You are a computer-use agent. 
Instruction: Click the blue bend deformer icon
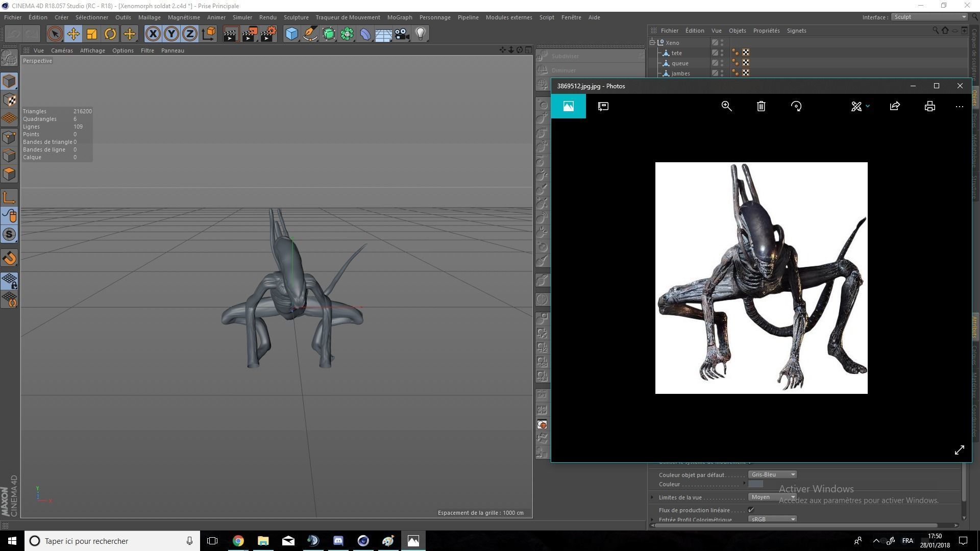click(x=365, y=34)
